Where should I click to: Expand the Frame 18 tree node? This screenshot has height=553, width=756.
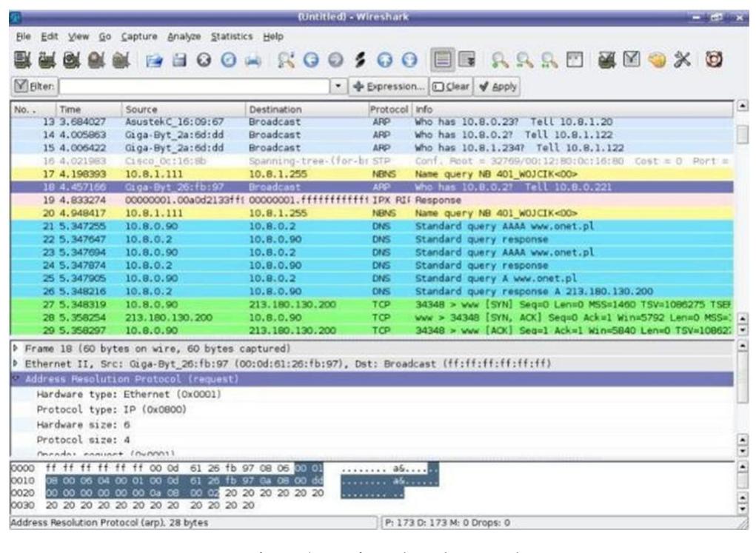pos(16,348)
